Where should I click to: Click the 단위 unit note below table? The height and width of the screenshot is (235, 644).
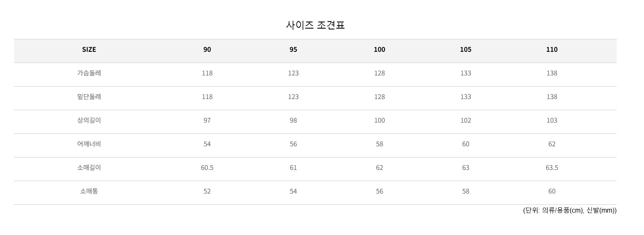[x=569, y=211]
